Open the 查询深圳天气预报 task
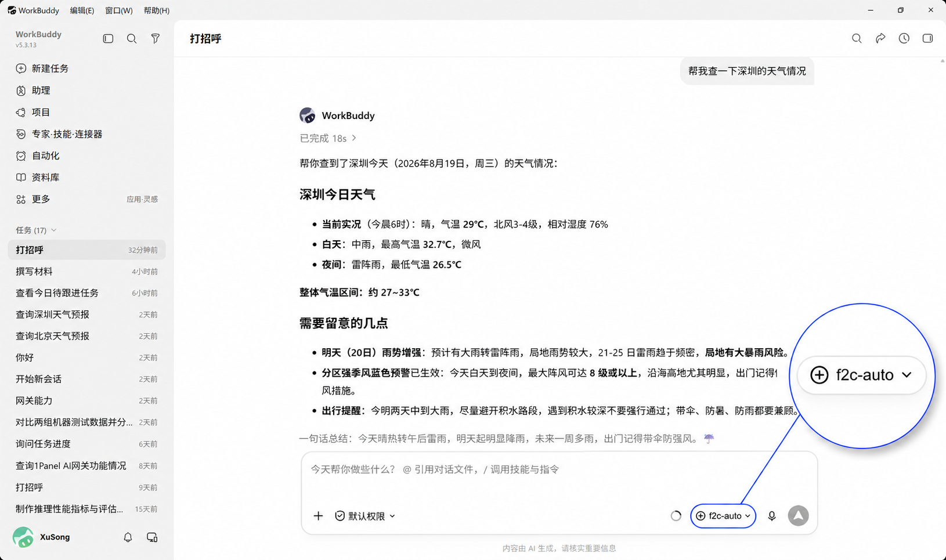This screenshot has width=946, height=560. (x=87, y=315)
